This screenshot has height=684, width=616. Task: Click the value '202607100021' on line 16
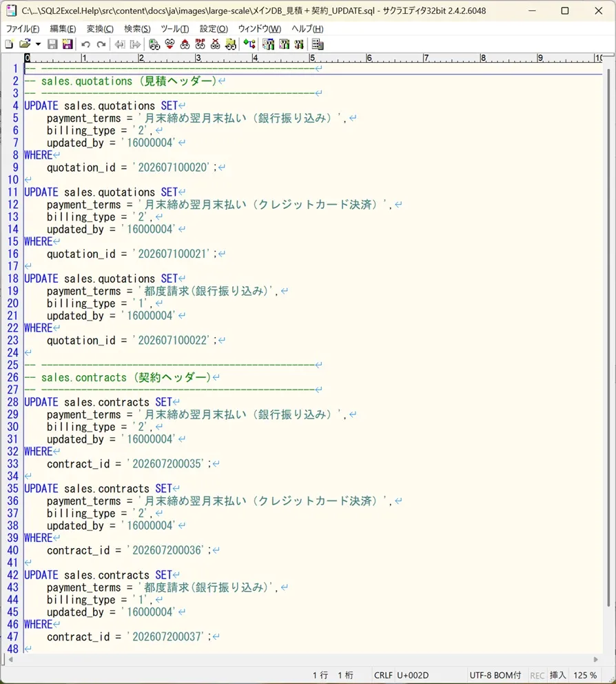tap(173, 254)
